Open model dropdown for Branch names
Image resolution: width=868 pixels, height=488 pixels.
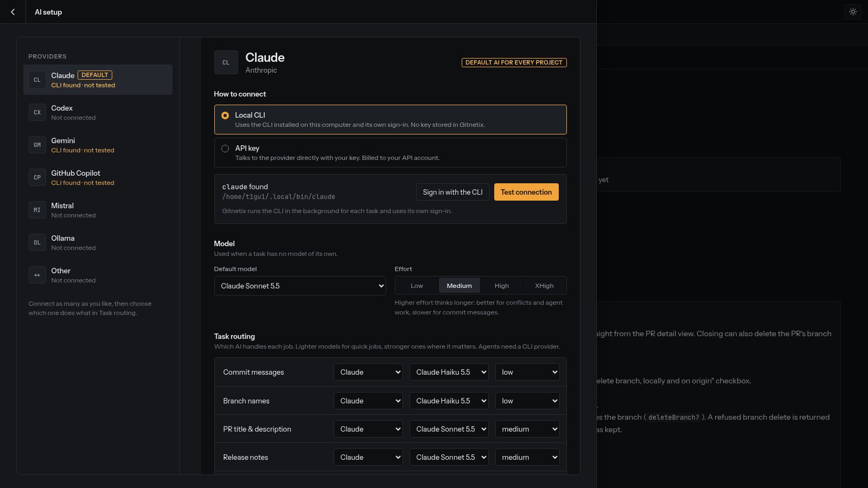tap(449, 401)
